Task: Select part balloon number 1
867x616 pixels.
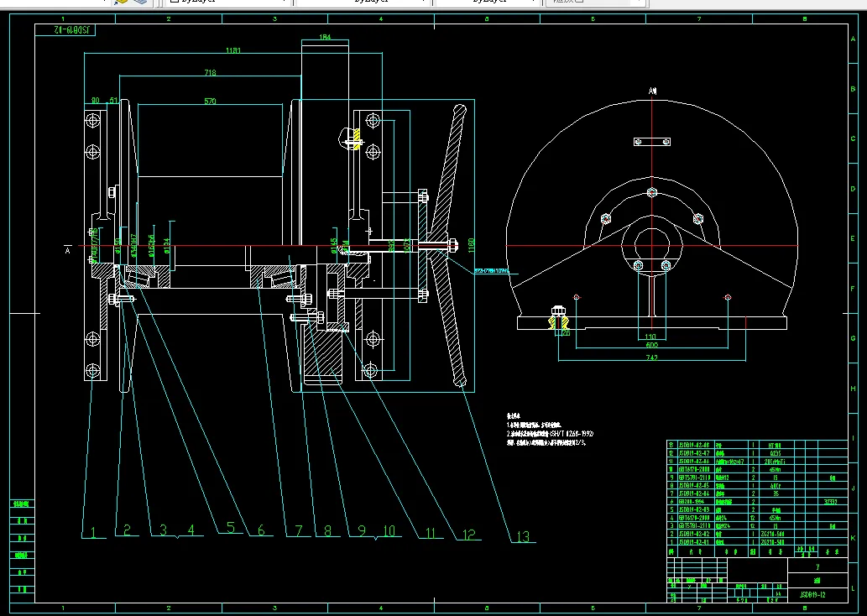Action: click(95, 530)
